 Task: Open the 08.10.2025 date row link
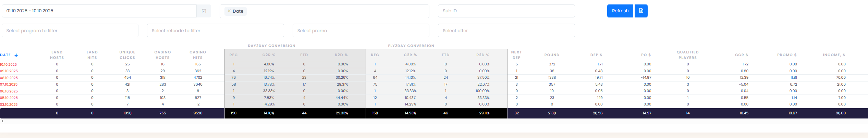(x=9, y=78)
